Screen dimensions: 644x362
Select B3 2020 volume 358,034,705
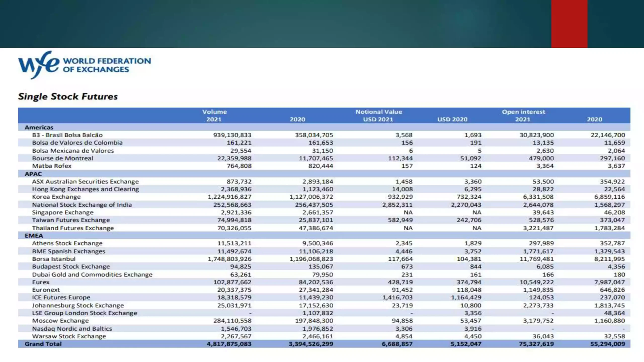(x=314, y=135)
